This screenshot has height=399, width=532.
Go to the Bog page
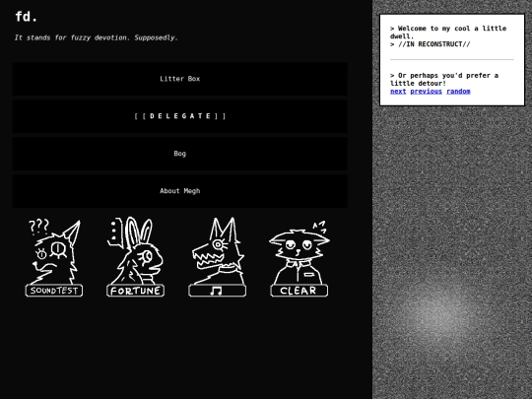180,154
